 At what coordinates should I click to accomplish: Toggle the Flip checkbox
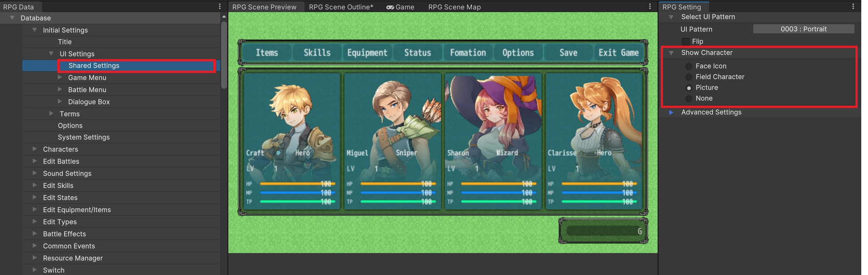pos(685,41)
